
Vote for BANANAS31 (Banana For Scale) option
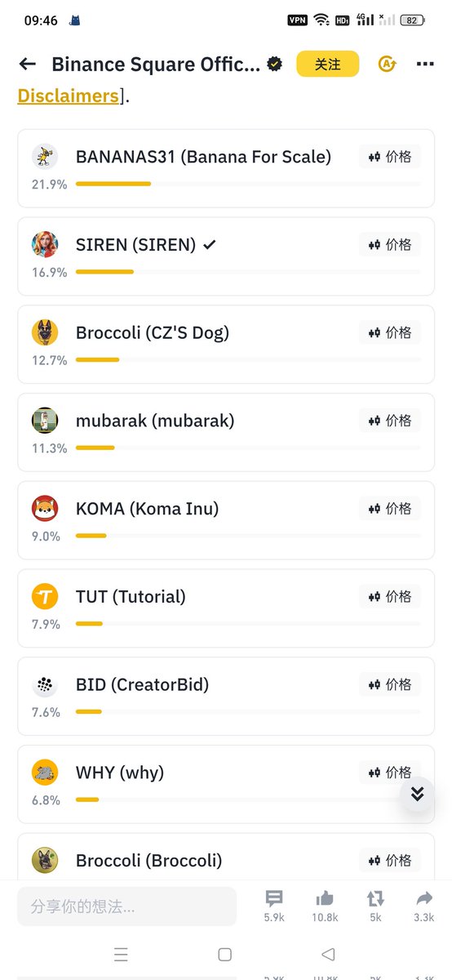point(226,168)
